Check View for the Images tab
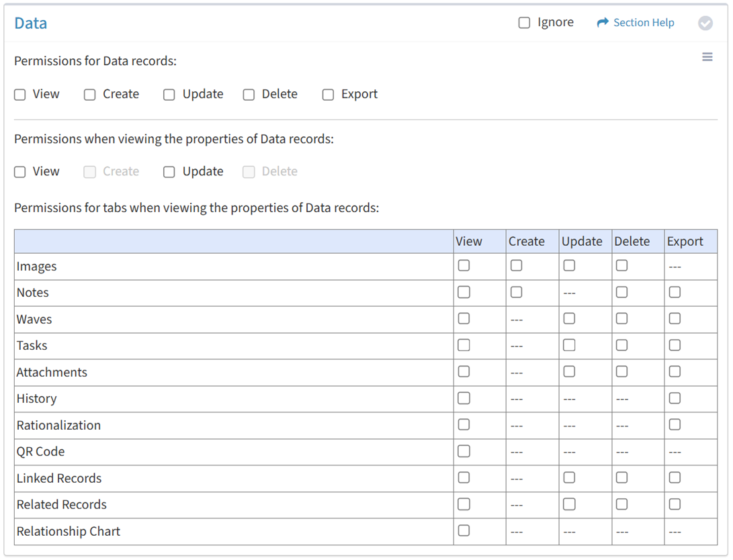This screenshot has width=733, height=560. click(464, 266)
